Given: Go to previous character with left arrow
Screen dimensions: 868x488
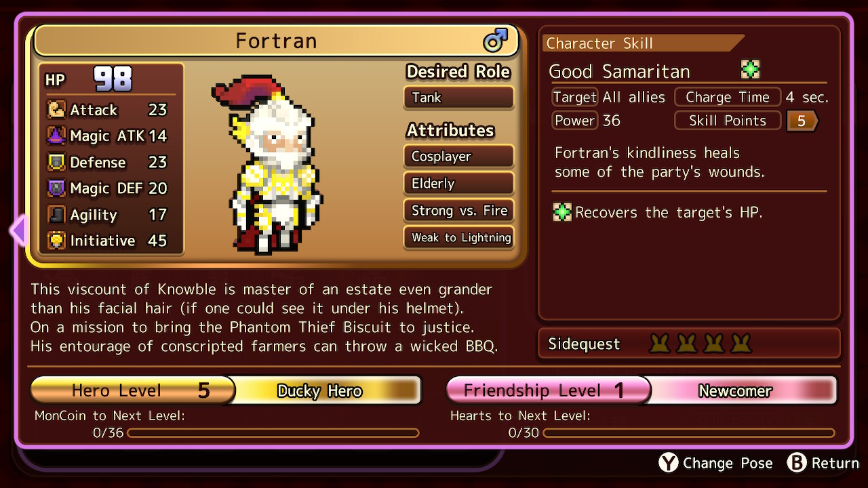Looking at the screenshot, I should click(x=18, y=230).
